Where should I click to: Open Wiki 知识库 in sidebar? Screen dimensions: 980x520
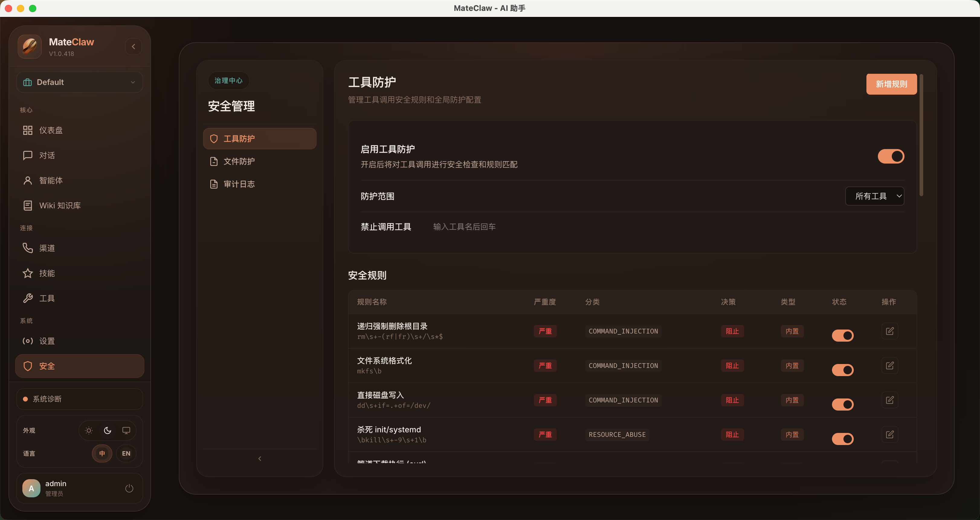click(x=60, y=206)
